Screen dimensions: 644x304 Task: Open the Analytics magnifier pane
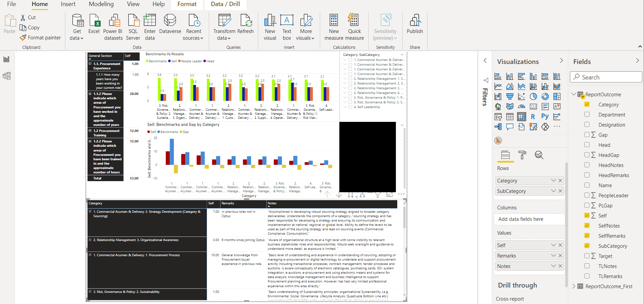tap(539, 155)
